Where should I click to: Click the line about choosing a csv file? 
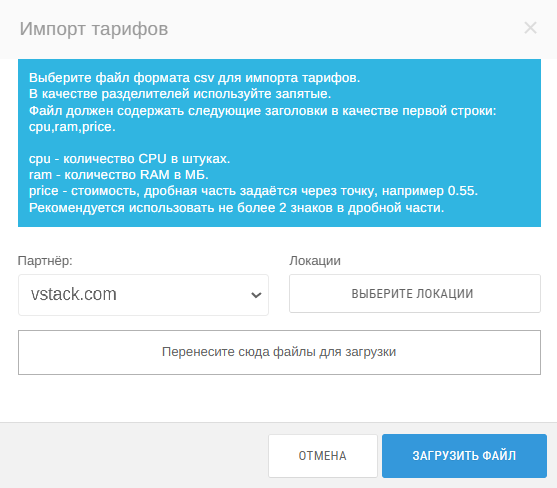[x=194, y=78]
